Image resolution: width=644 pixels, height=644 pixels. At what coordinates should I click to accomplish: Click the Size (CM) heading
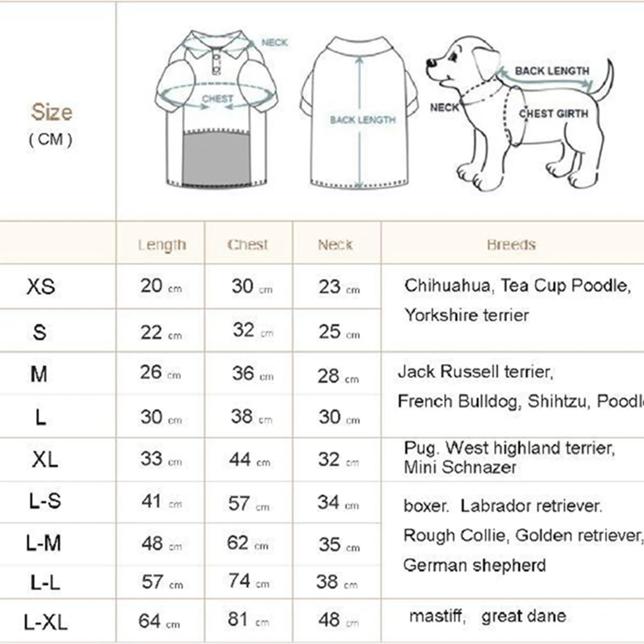point(51,122)
